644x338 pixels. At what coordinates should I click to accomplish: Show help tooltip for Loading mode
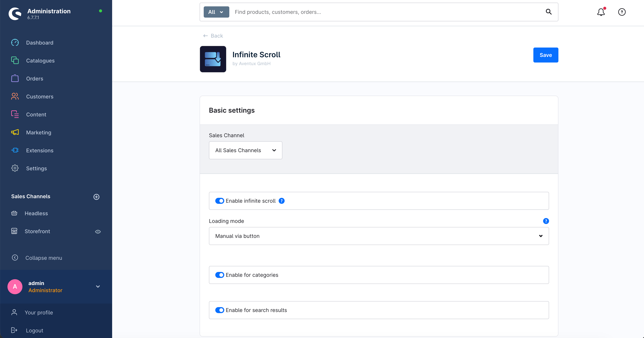[546, 221]
